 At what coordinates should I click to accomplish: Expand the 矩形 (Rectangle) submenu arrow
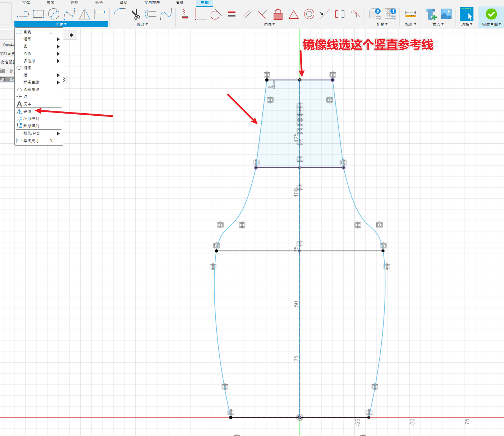pos(58,39)
